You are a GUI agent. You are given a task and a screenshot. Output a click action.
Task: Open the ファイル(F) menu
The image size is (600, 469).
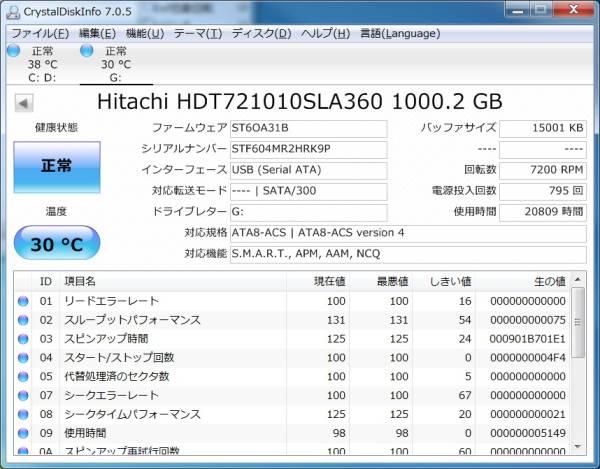tap(40, 34)
